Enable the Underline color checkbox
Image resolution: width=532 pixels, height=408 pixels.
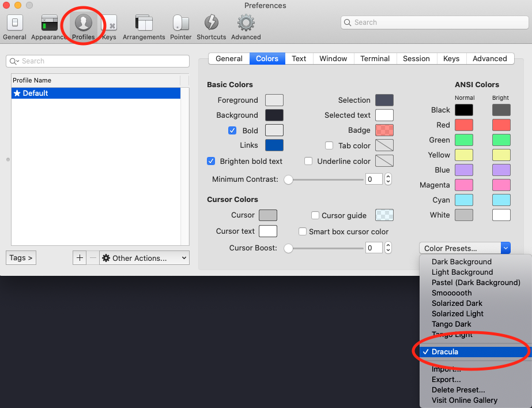click(308, 161)
